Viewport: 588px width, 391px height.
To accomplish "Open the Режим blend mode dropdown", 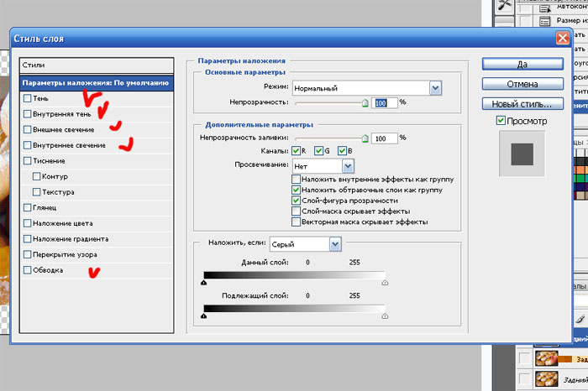I will pos(435,87).
